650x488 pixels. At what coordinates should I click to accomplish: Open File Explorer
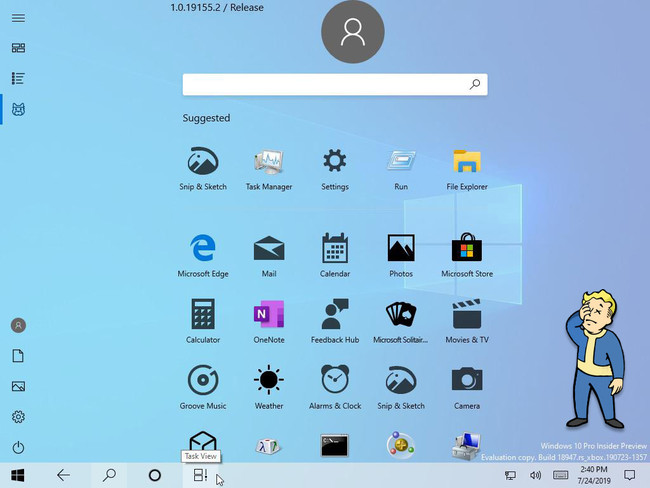coord(467,169)
